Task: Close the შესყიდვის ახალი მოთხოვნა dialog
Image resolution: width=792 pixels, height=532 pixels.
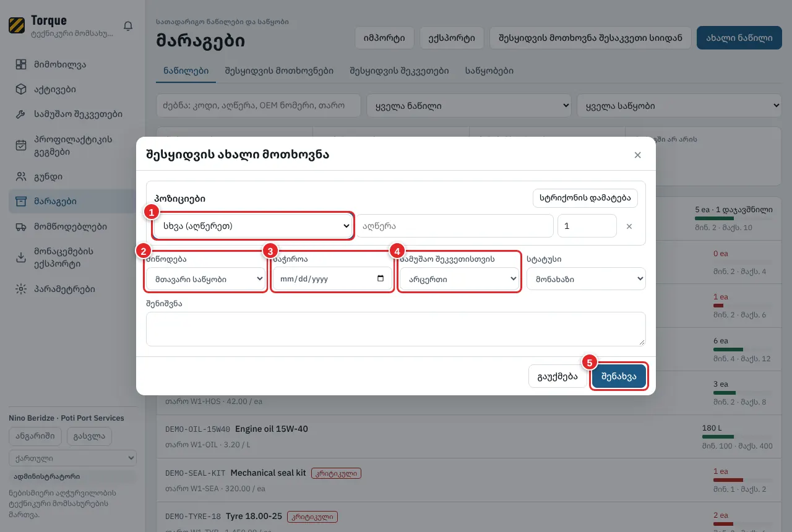Action: point(638,155)
